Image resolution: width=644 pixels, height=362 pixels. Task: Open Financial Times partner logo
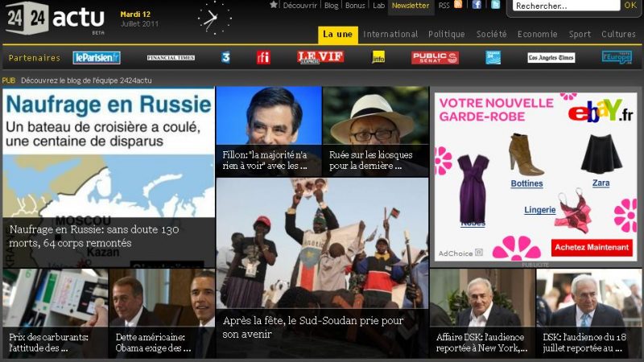(x=171, y=58)
